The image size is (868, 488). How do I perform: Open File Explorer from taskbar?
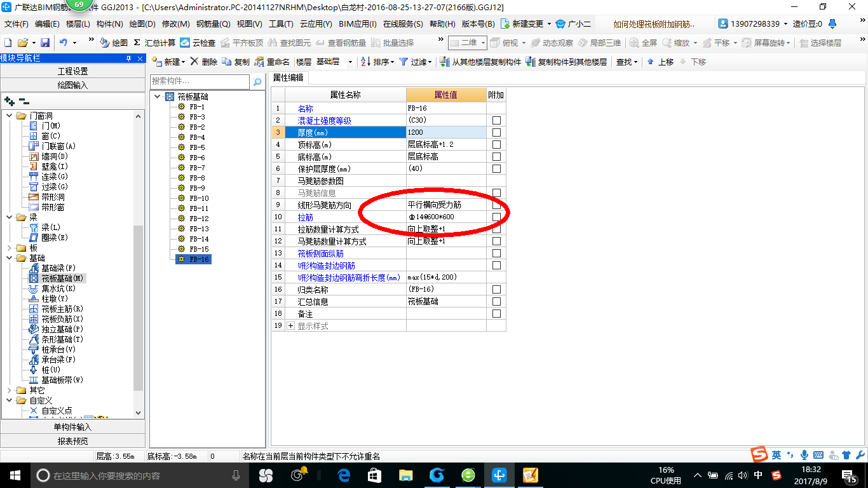405,475
